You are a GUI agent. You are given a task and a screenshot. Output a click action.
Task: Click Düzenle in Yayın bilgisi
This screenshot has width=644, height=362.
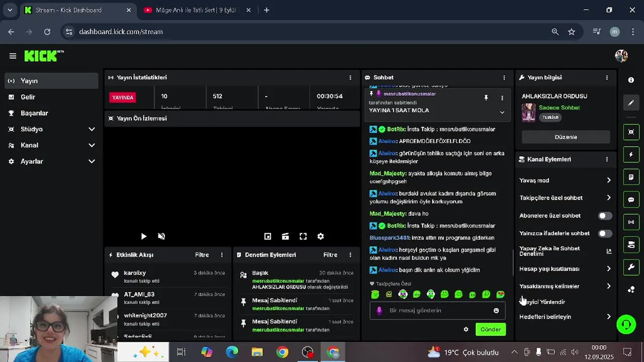click(x=566, y=137)
